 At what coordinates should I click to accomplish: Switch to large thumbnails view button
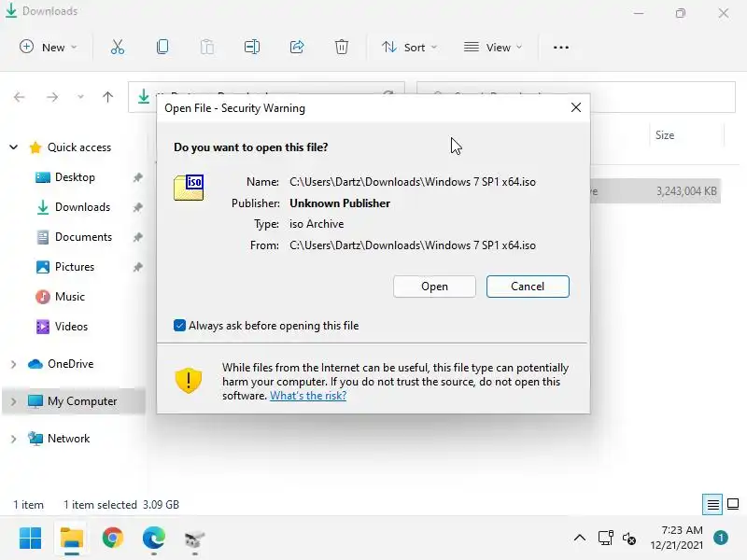733,504
